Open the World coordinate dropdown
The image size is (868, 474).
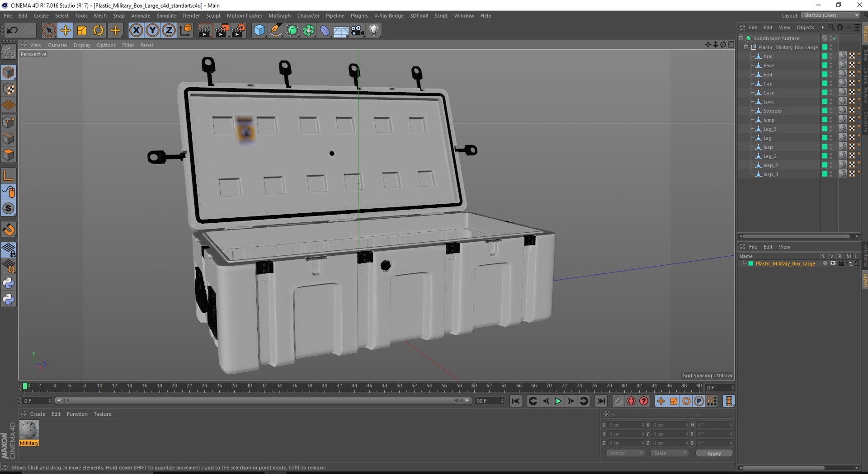tap(625, 453)
